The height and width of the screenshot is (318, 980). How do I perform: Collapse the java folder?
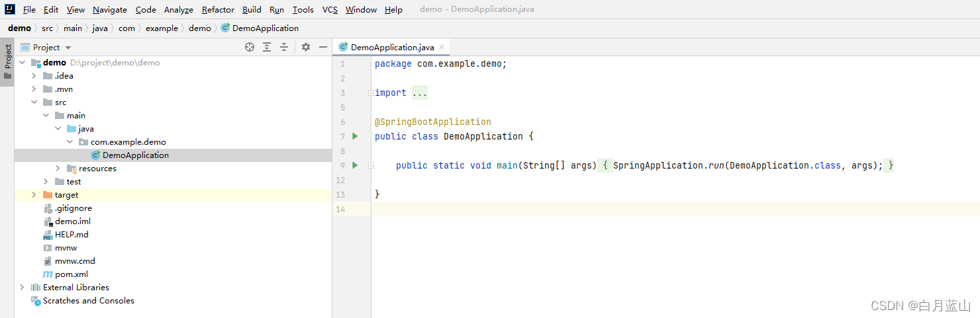point(58,129)
